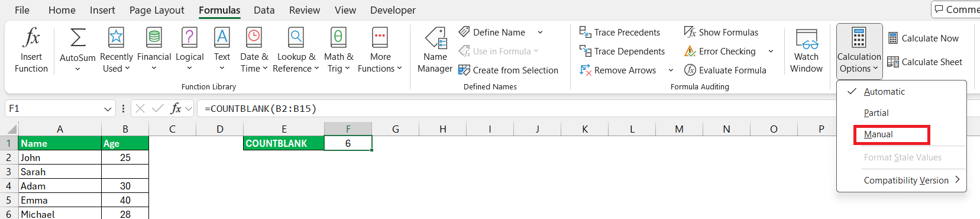Open Compatibility Version submenu
The width and height of the screenshot is (980, 219).
pyautogui.click(x=901, y=180)
